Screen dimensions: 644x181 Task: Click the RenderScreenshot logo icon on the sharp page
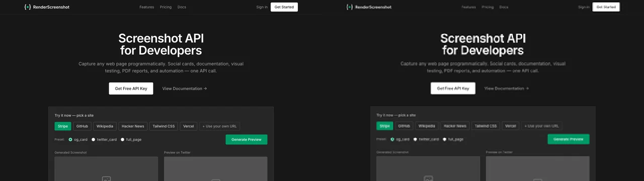pos(27,7)
